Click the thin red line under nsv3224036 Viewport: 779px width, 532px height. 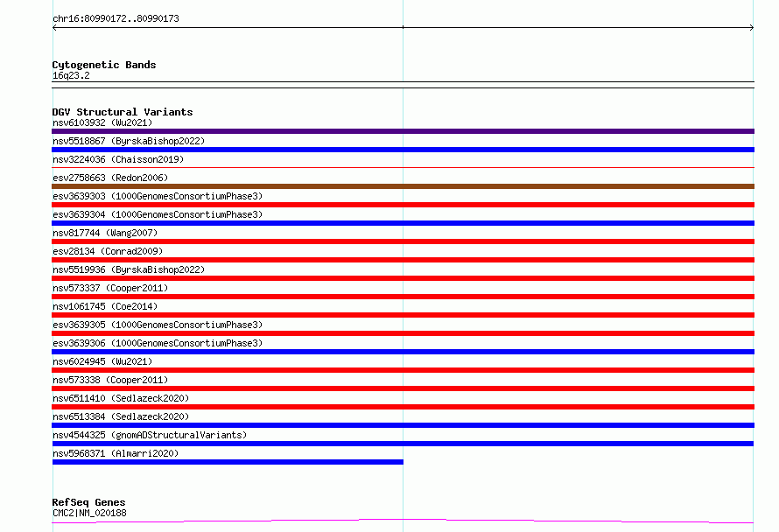[x=403, y=168]
